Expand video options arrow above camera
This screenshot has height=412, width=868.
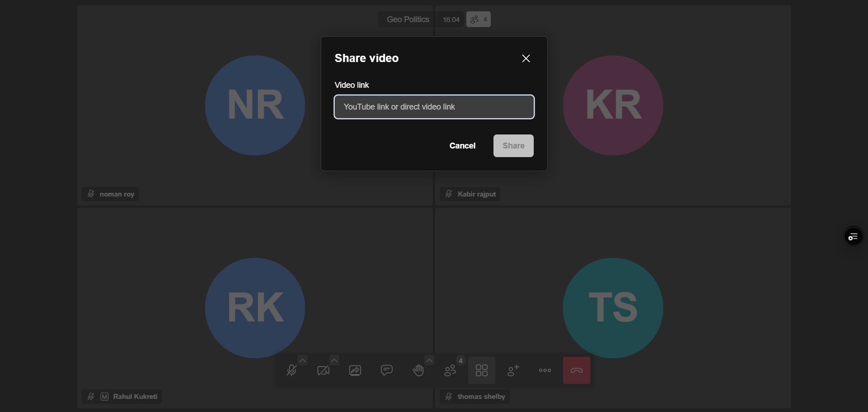point(334,360)
